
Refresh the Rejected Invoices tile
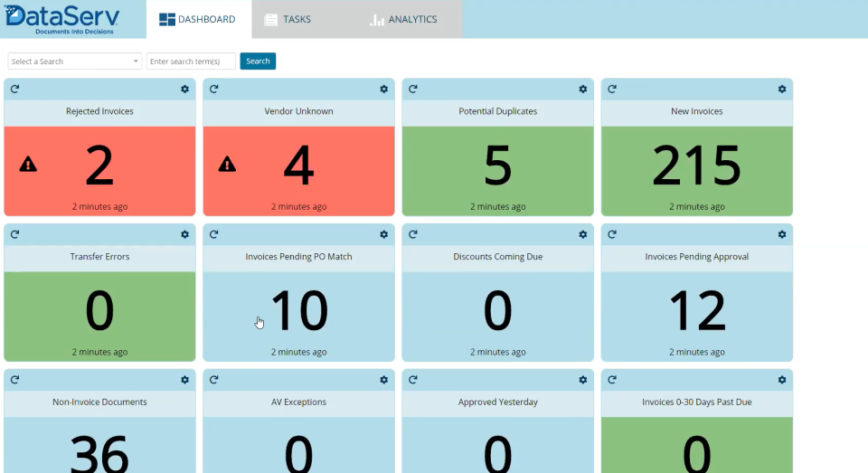point(15,89)
